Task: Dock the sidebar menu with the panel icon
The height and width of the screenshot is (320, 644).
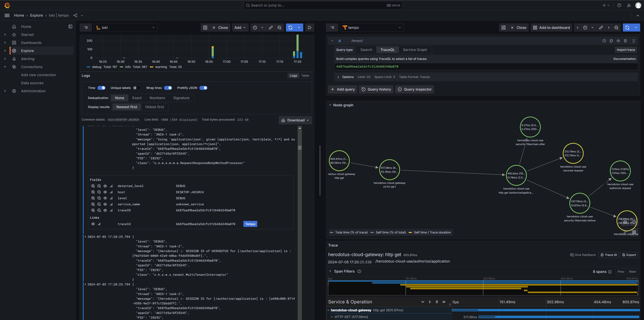Action: pos(70,26)
